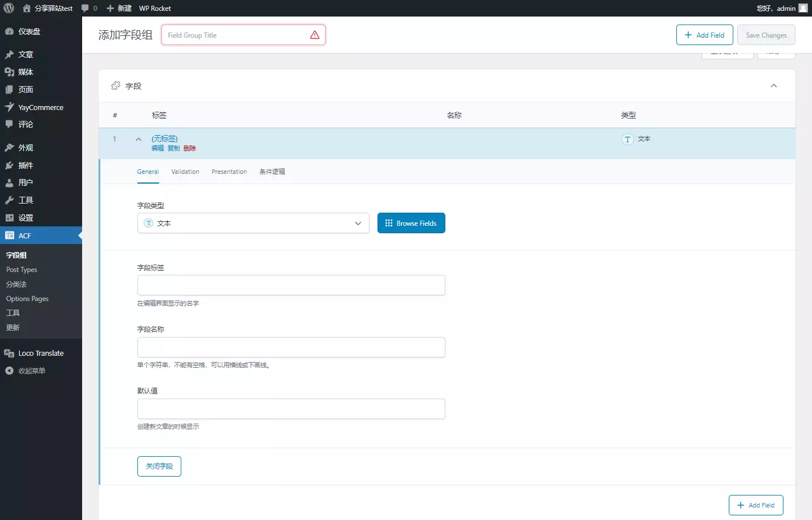Open 用户 users menu
Viewport: 812px width, 520px height.
(41, 182)
